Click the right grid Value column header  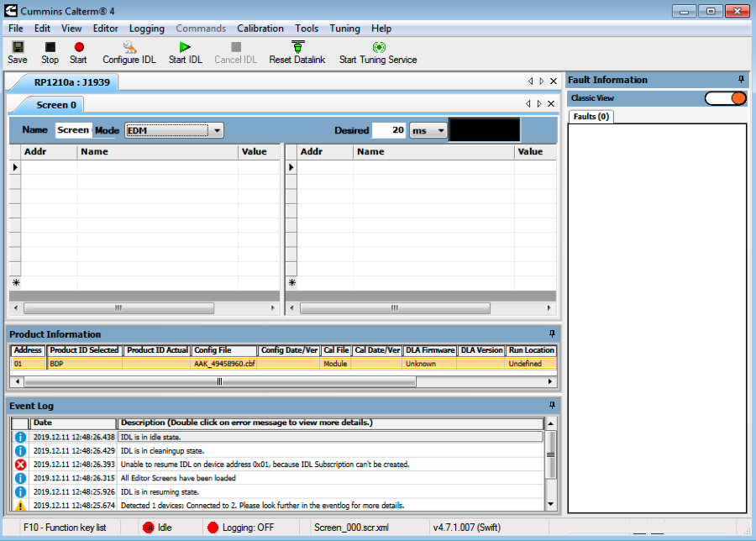point(535,151)
